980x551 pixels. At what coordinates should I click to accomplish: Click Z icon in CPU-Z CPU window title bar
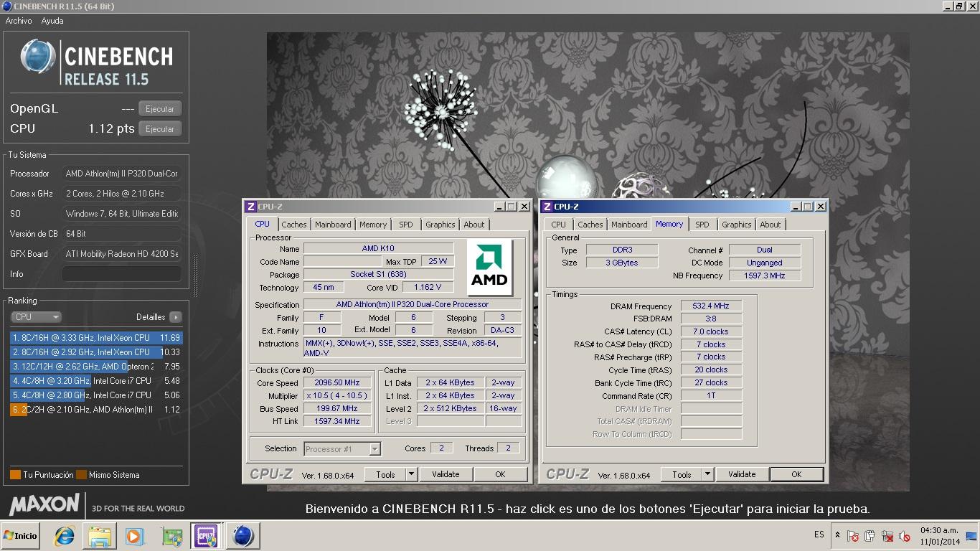point(251,207)
